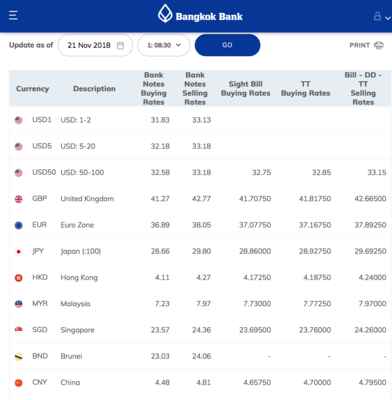Open the hamburger navigation menu
392x400 pixels.
tap(13, 15)
